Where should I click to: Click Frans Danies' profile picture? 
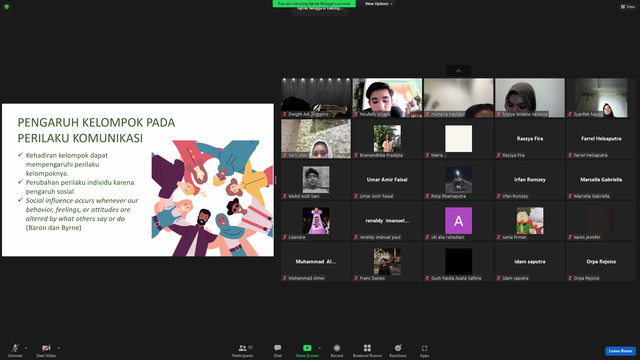point(387,262)
